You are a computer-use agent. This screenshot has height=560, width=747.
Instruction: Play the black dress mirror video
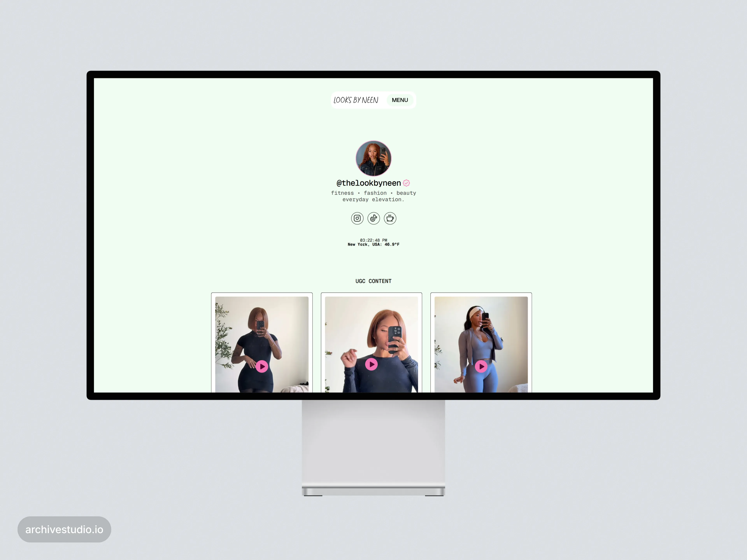click(x=262, y=366)
